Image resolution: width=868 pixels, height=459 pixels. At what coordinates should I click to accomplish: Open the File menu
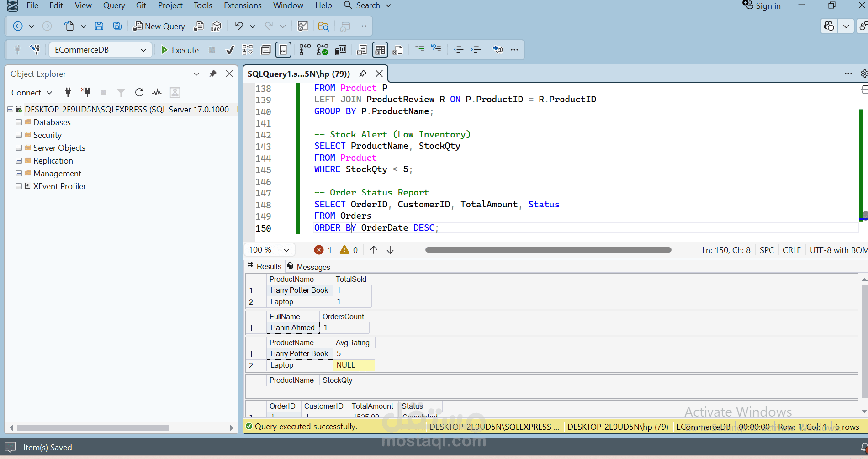point(32,5)
